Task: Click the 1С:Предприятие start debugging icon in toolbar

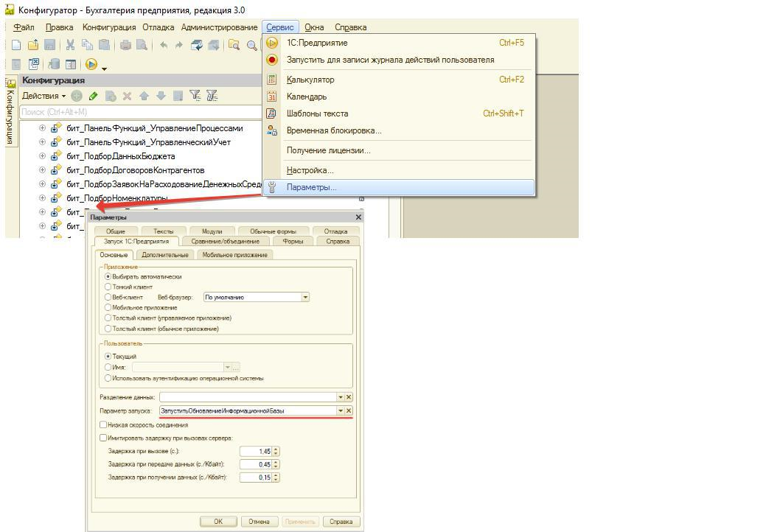Action: 91,65
